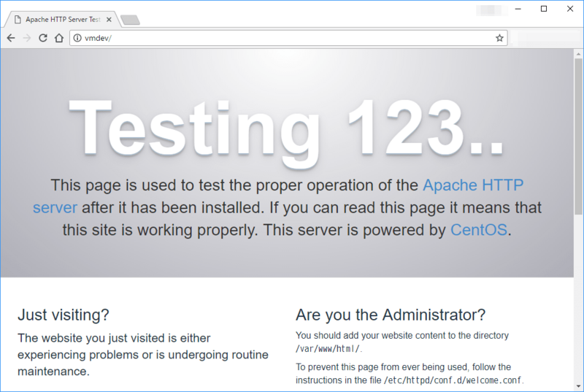Image resolution: width=584 pixels, height=392 pixels.
Task: Close the browser window
Action: pyautogui.click(x=570, y=9)
